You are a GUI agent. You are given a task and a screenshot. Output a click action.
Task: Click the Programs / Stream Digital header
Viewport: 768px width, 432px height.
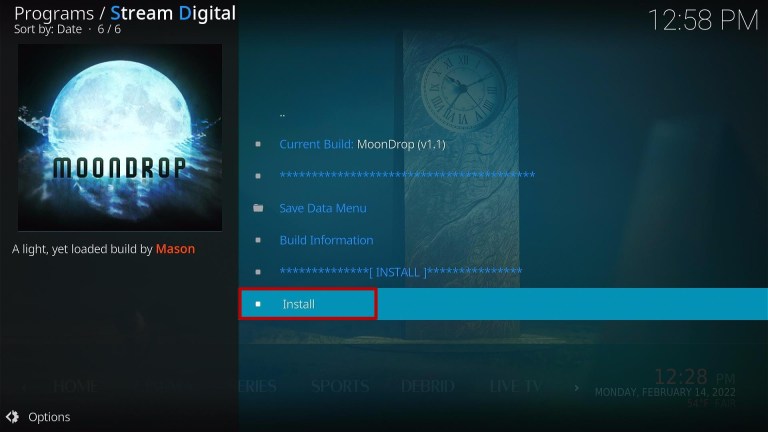click(x=125, y=13)
